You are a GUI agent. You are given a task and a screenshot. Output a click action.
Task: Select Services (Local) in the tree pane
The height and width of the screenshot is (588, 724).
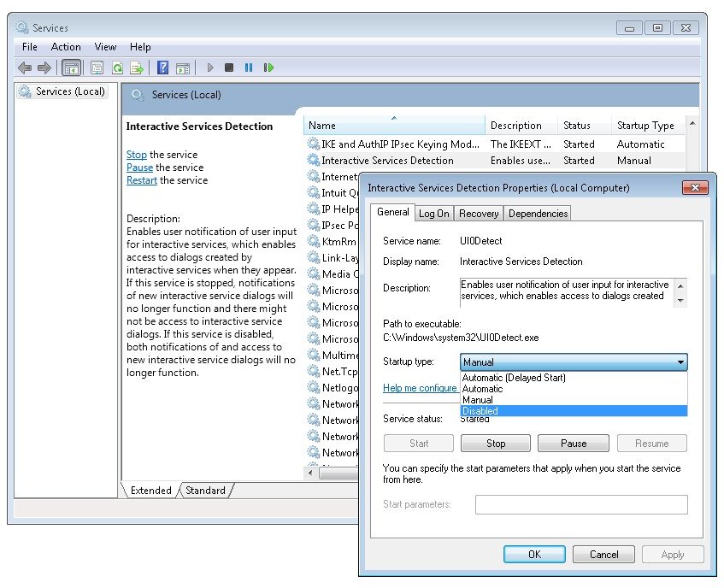62,91
